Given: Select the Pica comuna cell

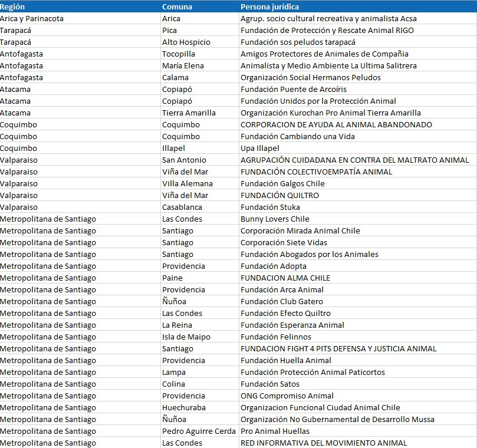Looking at the screenshot, I should 199,31.
